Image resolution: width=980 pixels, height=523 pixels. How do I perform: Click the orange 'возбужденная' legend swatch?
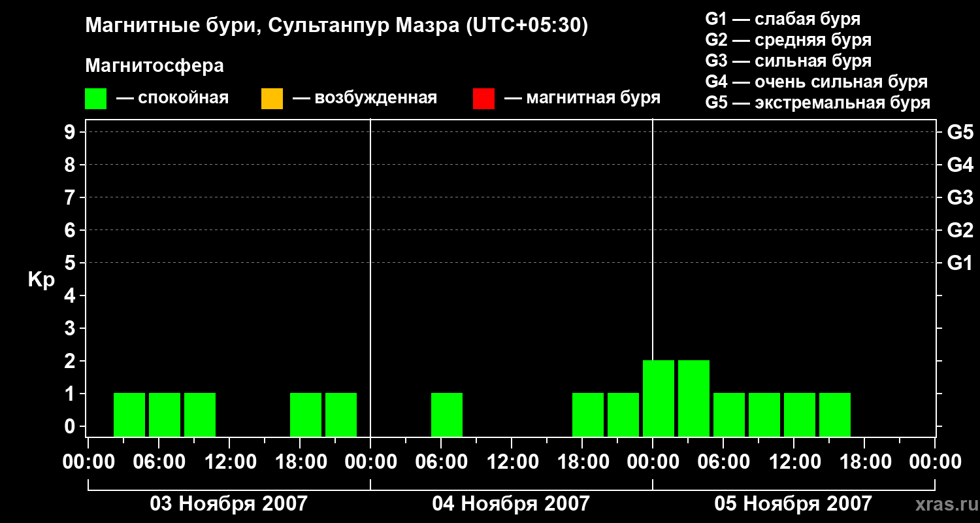click(272, 99)
